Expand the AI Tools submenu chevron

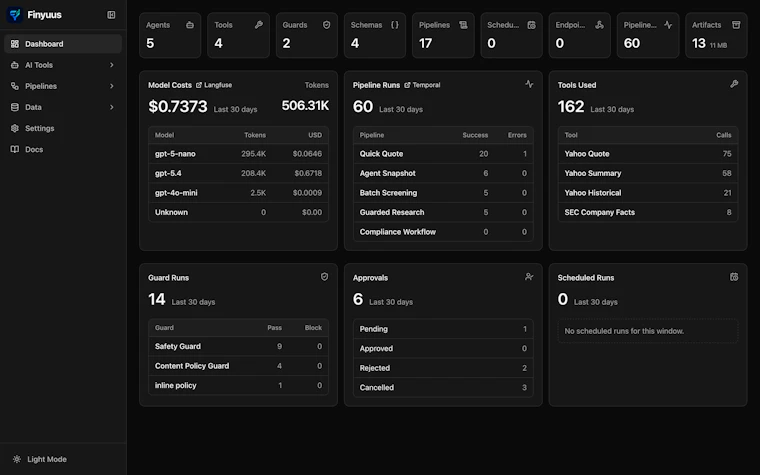coord(111,65)
